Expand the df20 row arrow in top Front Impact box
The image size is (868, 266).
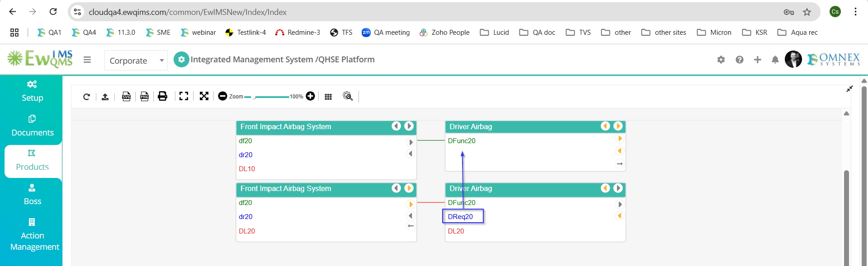pyautogui.click(x=411, y=142)
